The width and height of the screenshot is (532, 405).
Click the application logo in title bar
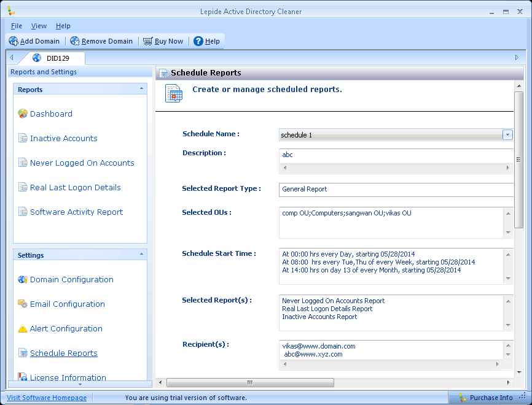pos(10,11)
